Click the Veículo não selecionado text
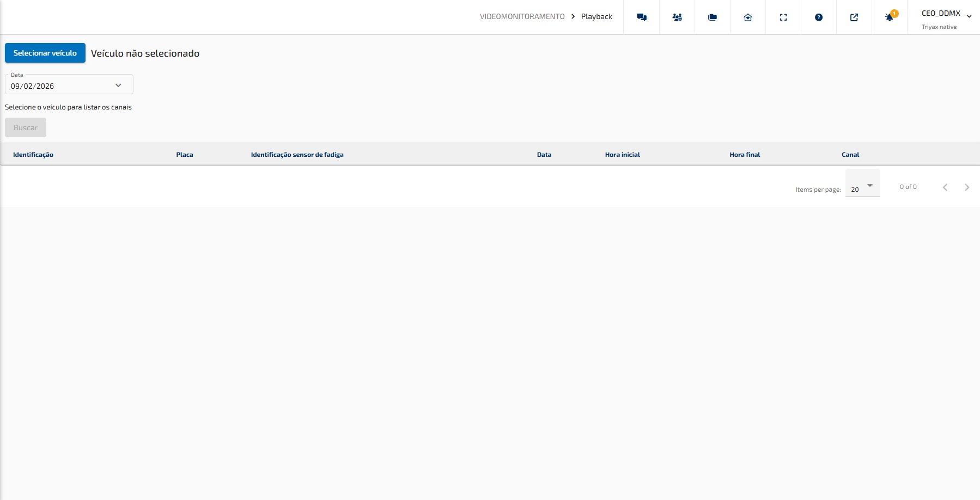This screenshot has width=980, height=500. pos(145,53)
